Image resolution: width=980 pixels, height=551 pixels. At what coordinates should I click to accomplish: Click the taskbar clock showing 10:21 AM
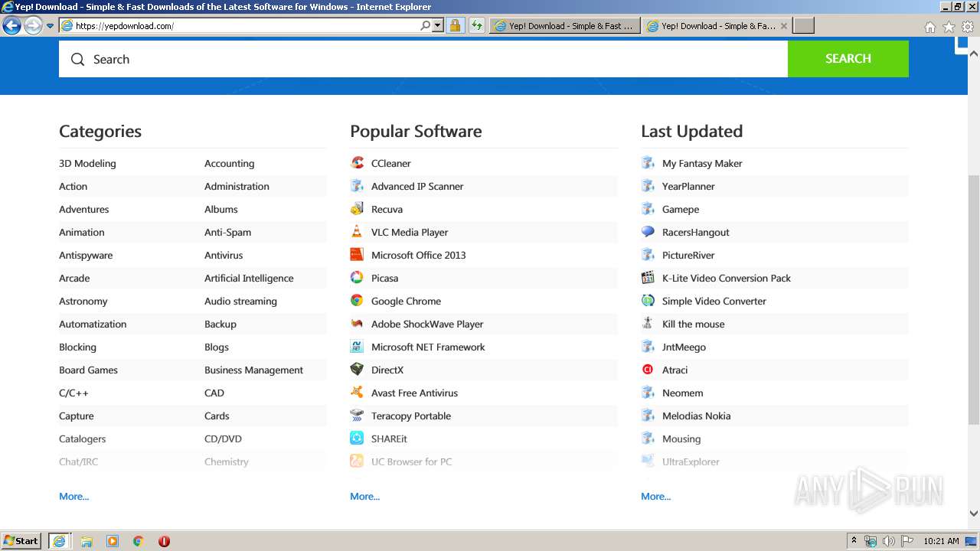[x=941, y=541]
